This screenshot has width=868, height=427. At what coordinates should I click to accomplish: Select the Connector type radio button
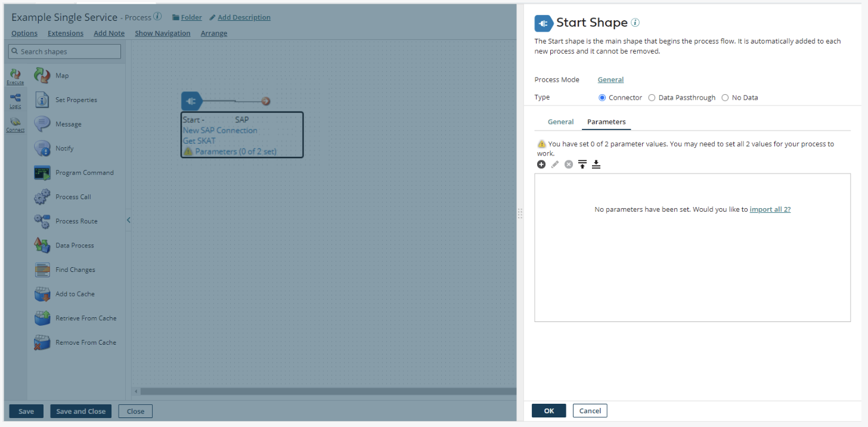coord(602,98)
